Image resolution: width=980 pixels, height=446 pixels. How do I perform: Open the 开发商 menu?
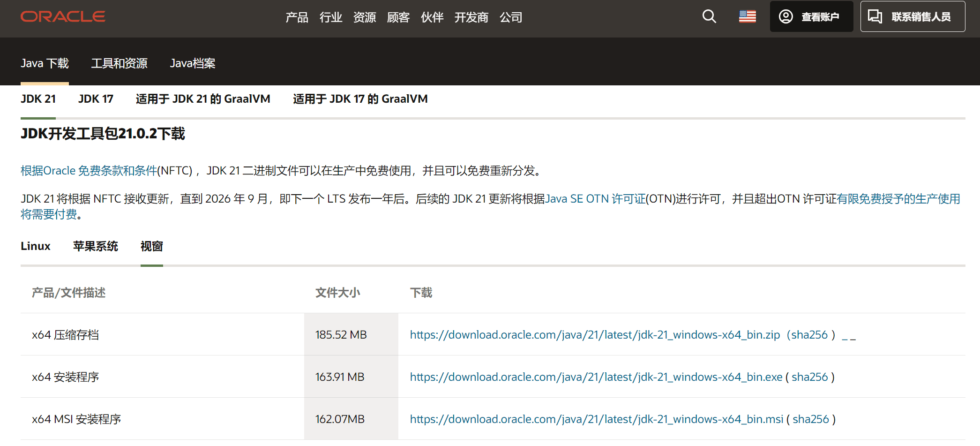(x=471, y=17)
